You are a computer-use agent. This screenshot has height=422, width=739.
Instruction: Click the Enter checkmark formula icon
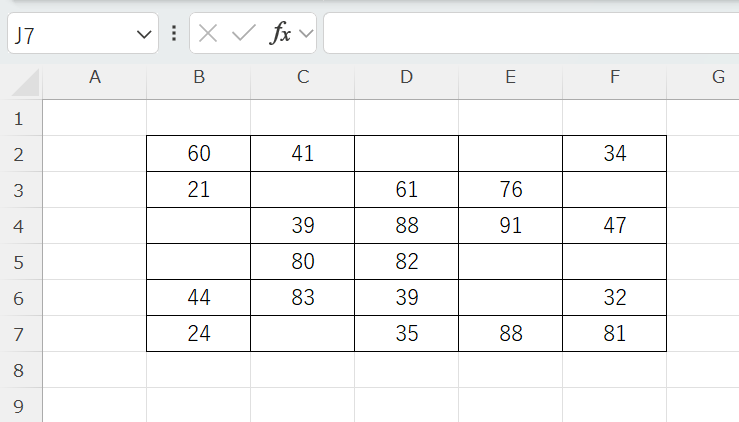[x=243, y=34]
